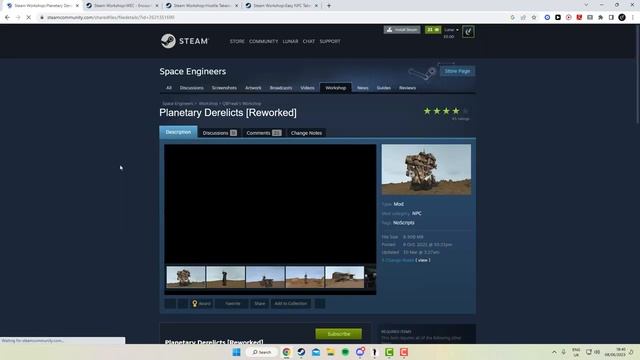The image size is (640, 360).
Task: Select the first wreck thumbnail
Action: (x=186, y=277)
